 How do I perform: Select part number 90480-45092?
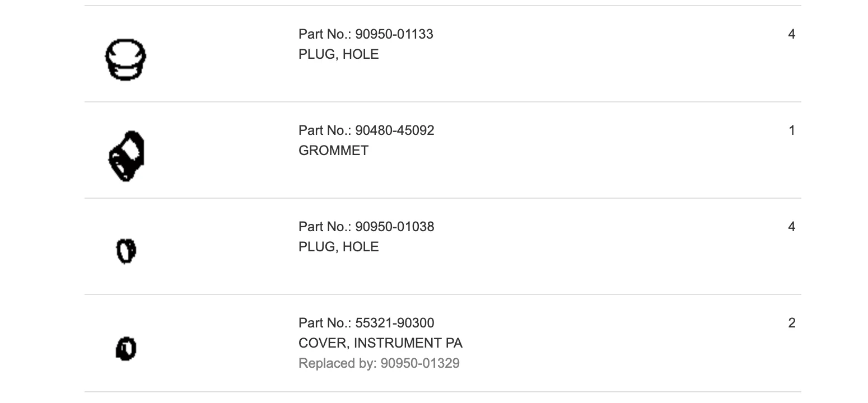click(x=395, y=130)
